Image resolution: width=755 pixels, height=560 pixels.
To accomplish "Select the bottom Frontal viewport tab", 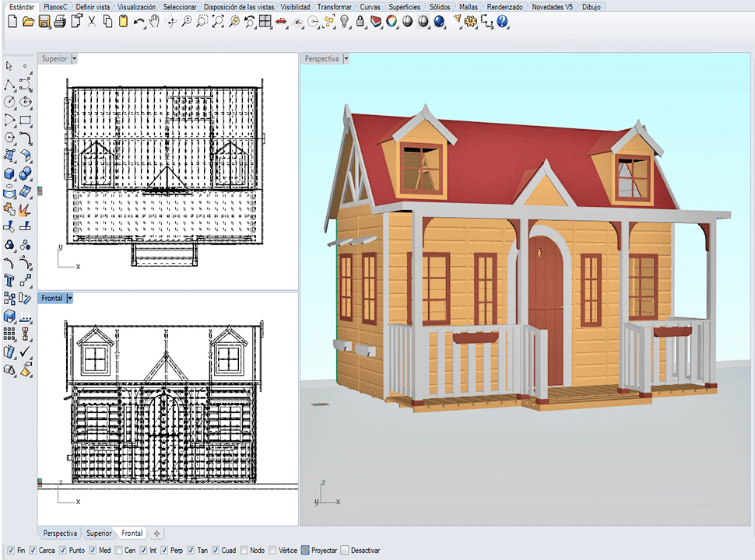I will [x=132, y=533].
